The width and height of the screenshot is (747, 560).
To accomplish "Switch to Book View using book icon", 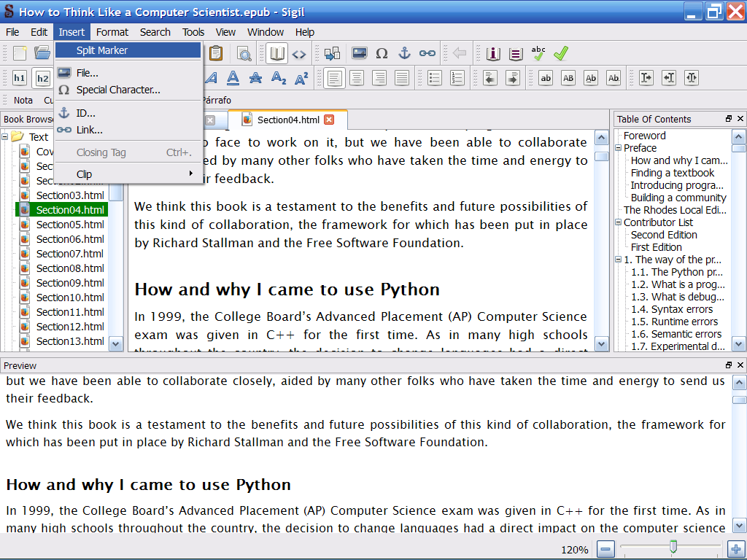I will pyautogui.click(x=276, y=53).
